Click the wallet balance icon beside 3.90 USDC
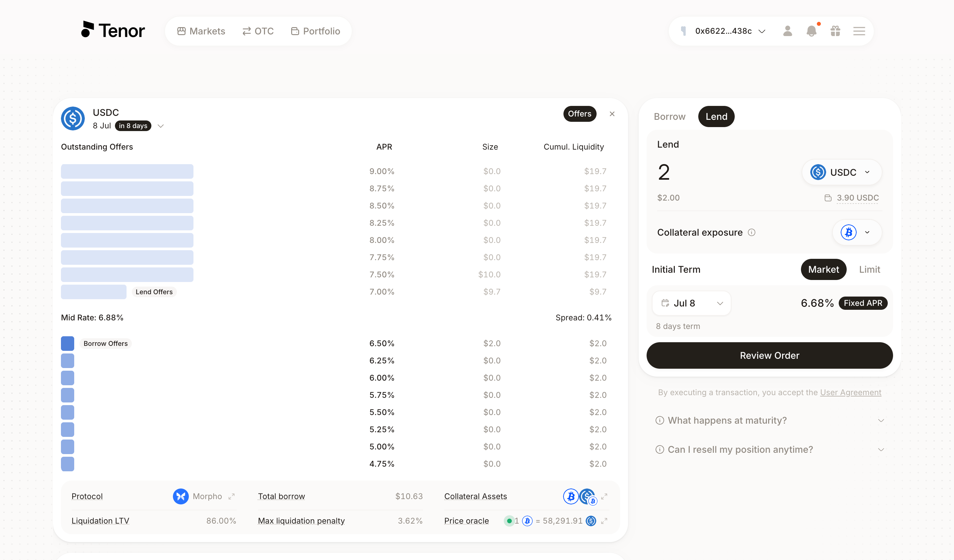Image resolution: width=954 pixels, height=560 pixels. [828, 198]
